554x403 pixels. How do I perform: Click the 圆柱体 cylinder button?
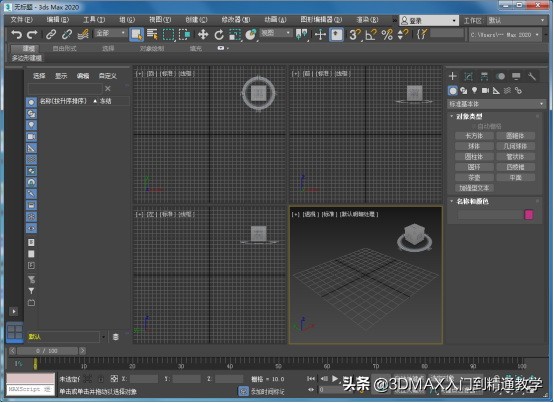474,156
